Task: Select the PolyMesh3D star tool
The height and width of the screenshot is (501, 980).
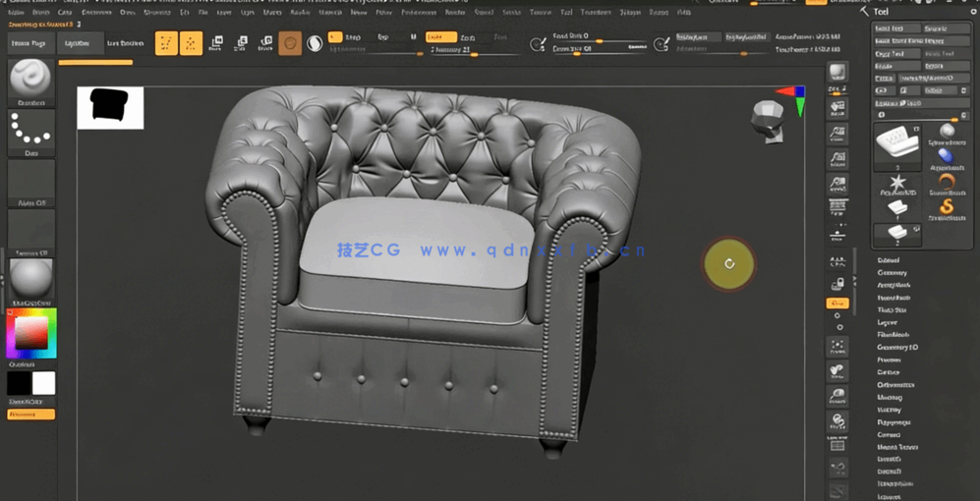Action: coord(898,185)
